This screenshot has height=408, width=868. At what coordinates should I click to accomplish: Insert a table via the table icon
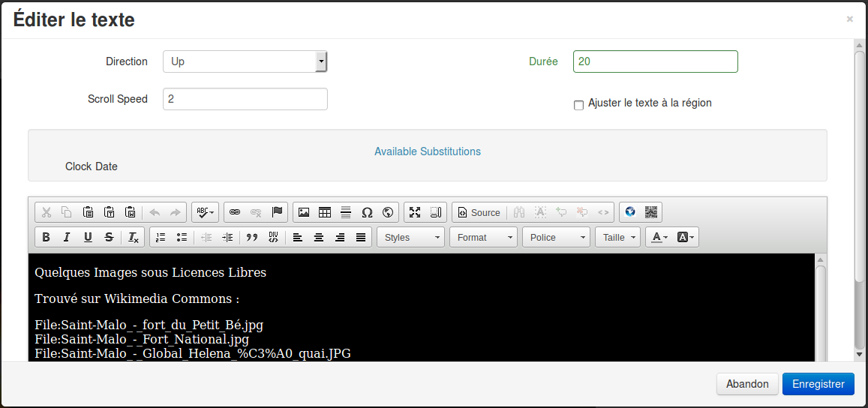(x=325, y=212)
